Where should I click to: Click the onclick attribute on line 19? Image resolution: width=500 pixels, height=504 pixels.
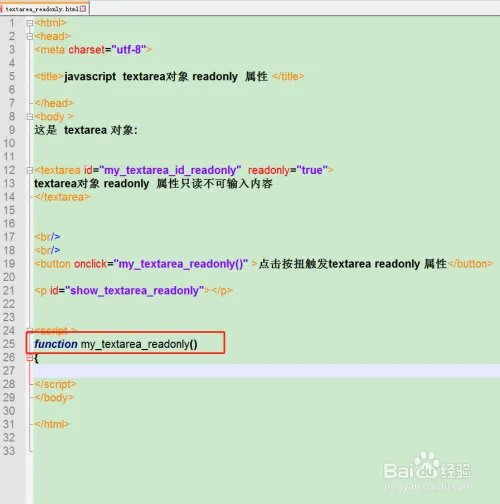[x=90, y=264]
